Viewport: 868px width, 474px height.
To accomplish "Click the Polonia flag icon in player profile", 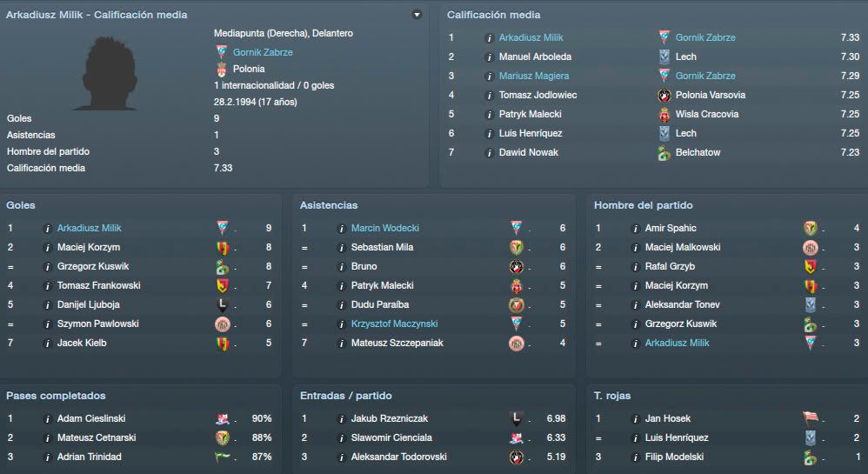I will (x=222, y=70).
